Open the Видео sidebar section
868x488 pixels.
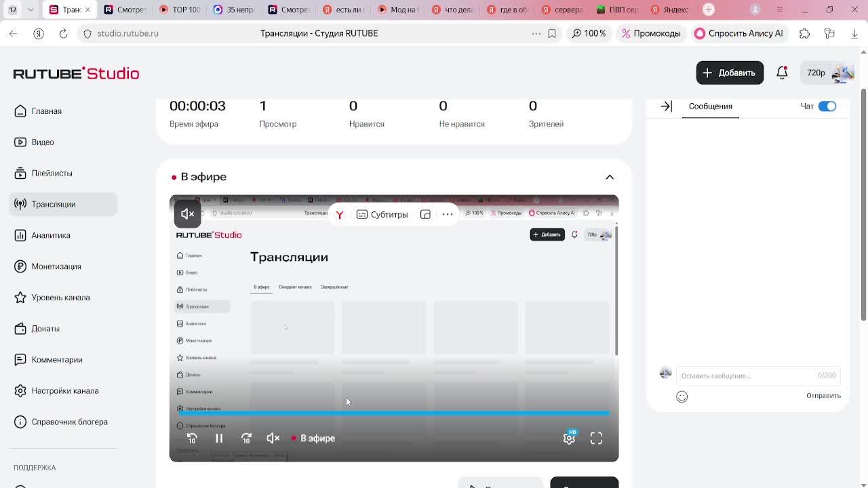click(x=63, y=142)
